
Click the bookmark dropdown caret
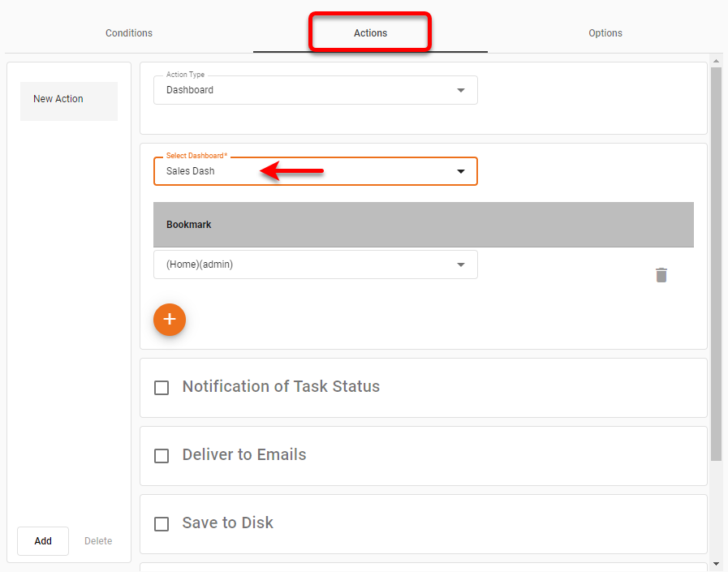(x=461, y=264)
